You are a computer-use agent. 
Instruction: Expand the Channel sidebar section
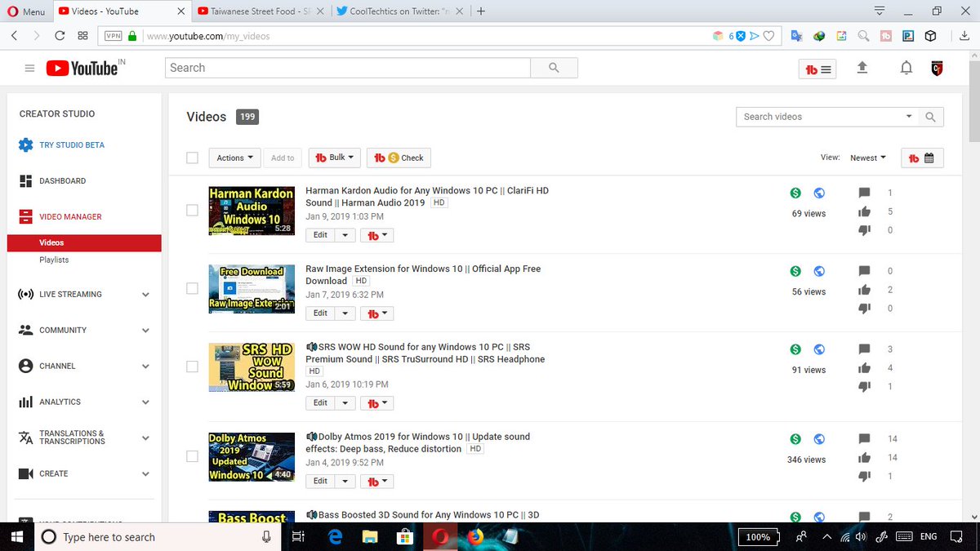pos(145,367)
